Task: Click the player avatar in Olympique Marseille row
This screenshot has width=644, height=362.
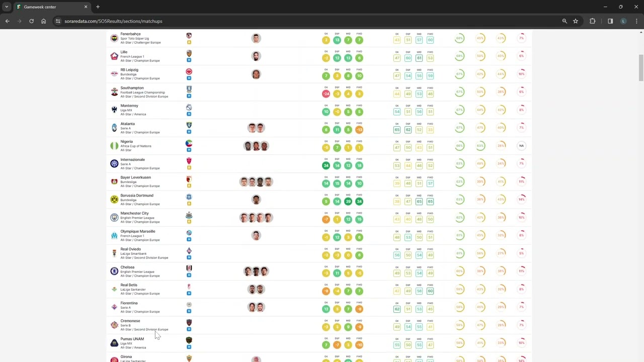Action: point(256,235)
